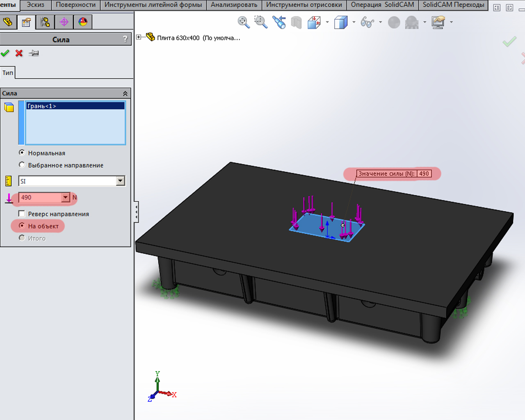Click the Плита 630x400 tree item label

pos(199,38)
